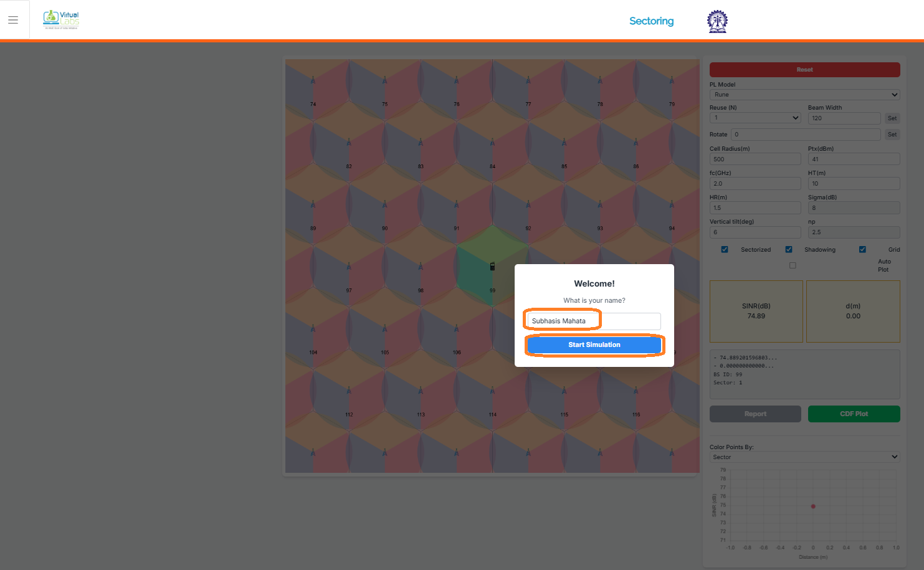Toggle the Grid checkbox

point(862,249)
